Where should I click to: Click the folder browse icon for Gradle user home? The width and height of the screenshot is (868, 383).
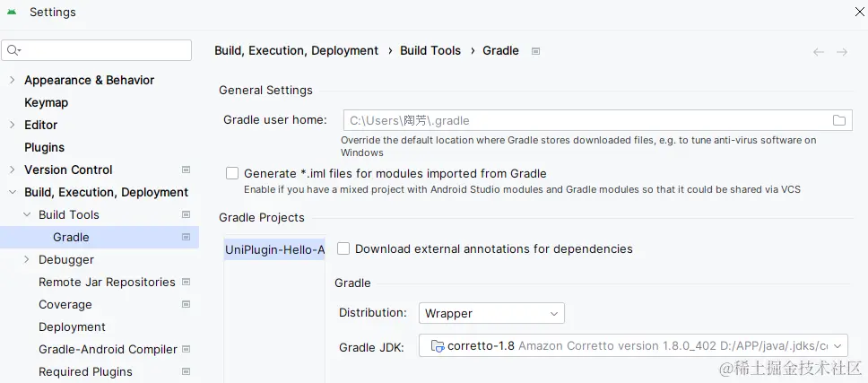[839, 120]
